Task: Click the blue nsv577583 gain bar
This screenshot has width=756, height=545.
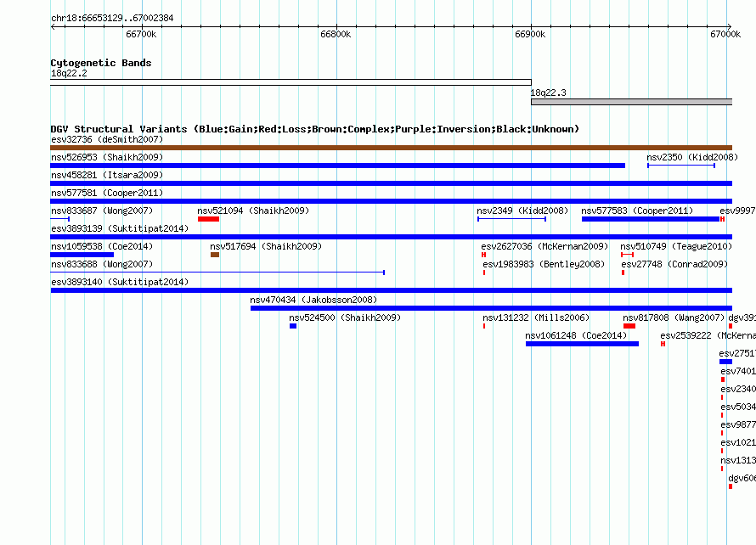Action: click(x=651, y=219)
